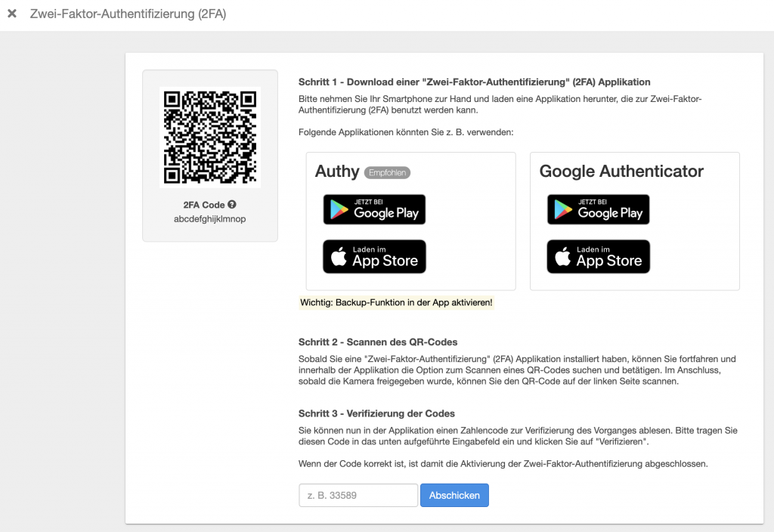Click the QR code image
The image size is (774, 532).
210,138
